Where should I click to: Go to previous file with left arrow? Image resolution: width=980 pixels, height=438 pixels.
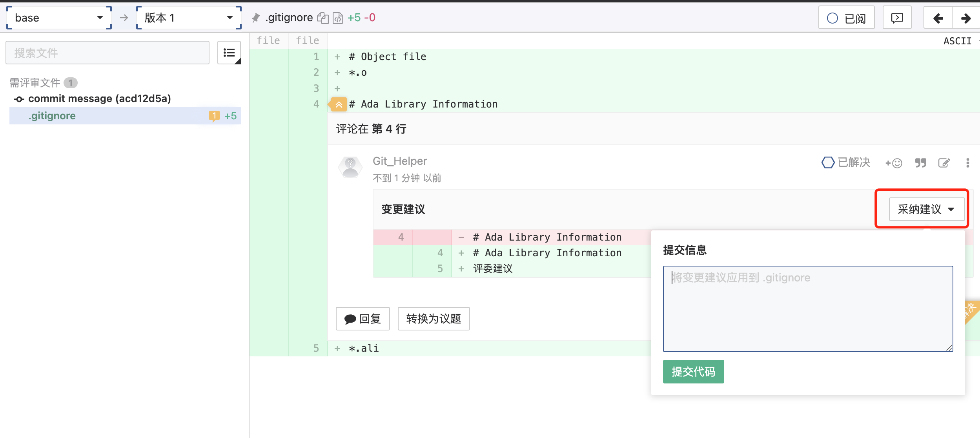tap(938, 18)
